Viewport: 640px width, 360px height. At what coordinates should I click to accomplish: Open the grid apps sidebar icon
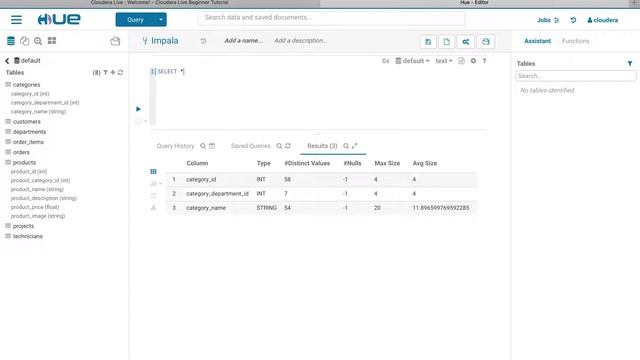[x=52, y=41]
